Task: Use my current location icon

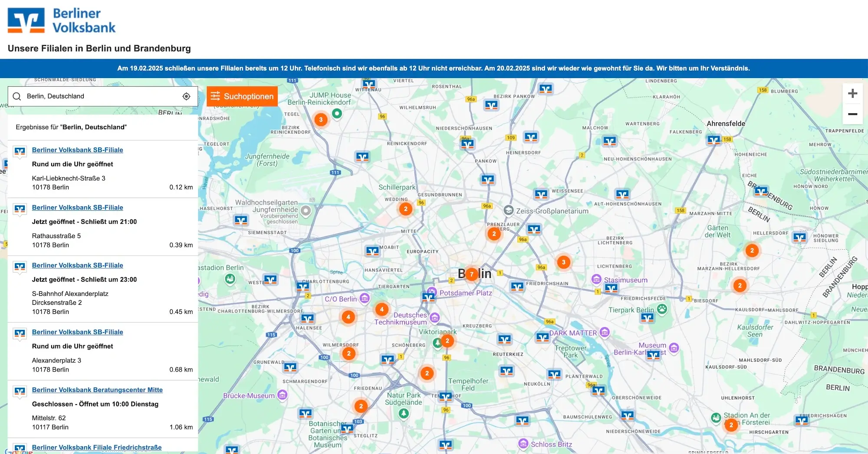Action: [186, 96]
